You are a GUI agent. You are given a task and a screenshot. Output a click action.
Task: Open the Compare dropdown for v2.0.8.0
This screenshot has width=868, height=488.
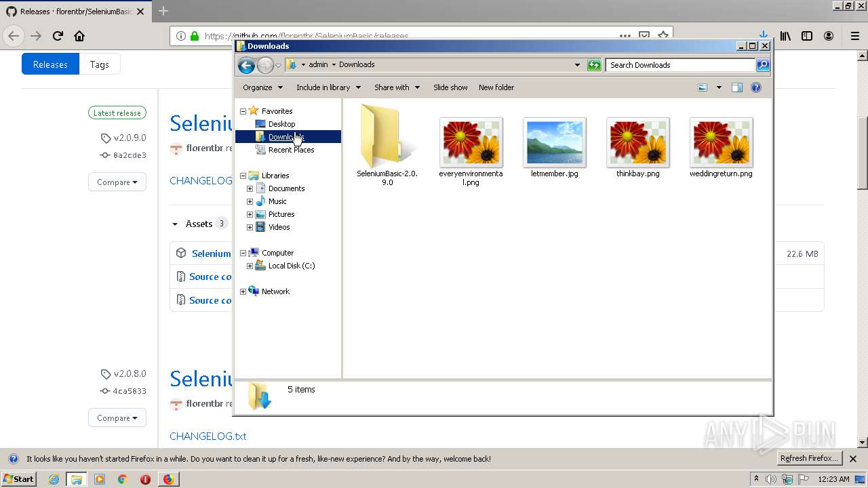[117, 418]
